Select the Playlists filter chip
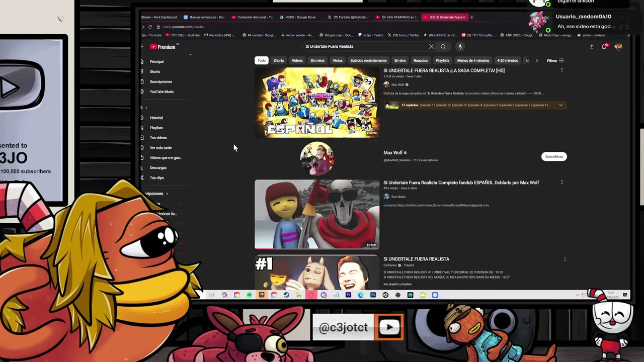 click(443, 60)
